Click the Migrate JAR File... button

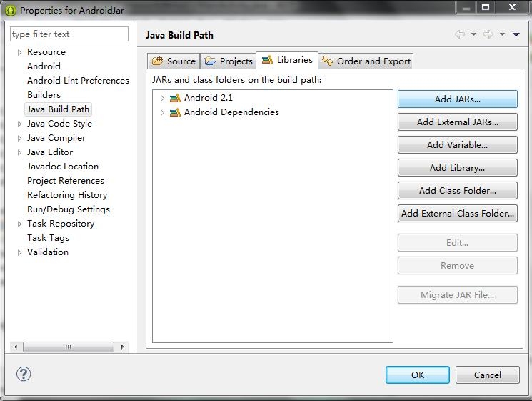point(457,294)
